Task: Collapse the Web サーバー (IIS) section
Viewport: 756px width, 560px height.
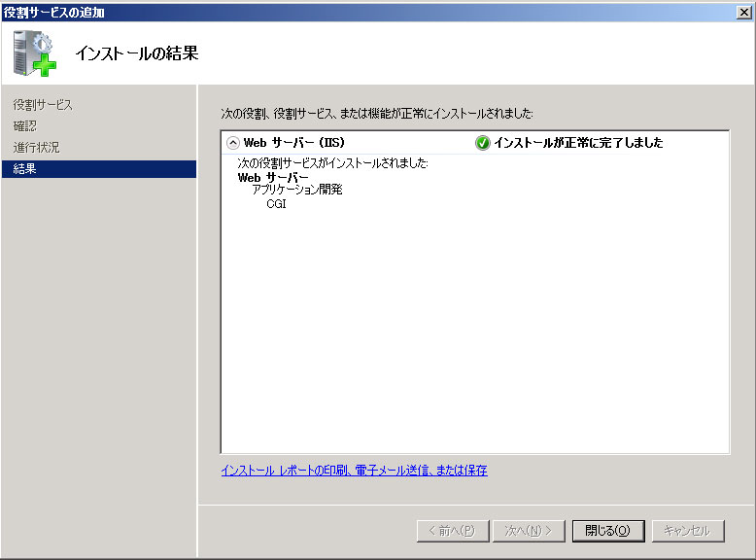Action: point(233,143)
